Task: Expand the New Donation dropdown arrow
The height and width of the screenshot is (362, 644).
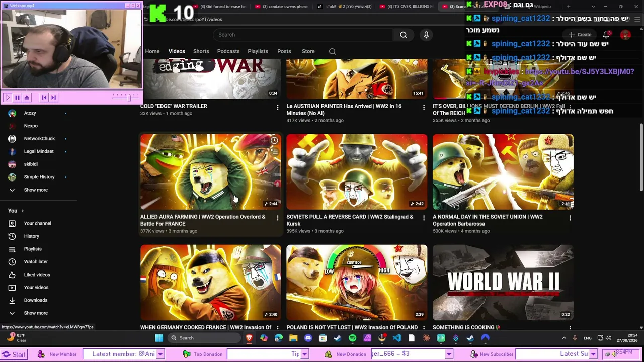Action: 449,354
